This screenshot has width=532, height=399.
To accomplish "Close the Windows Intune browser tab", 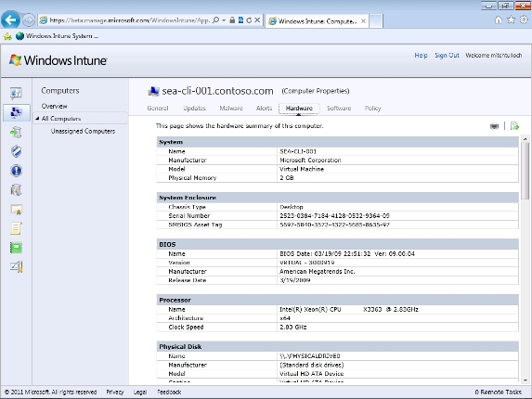I will (363, 21).
